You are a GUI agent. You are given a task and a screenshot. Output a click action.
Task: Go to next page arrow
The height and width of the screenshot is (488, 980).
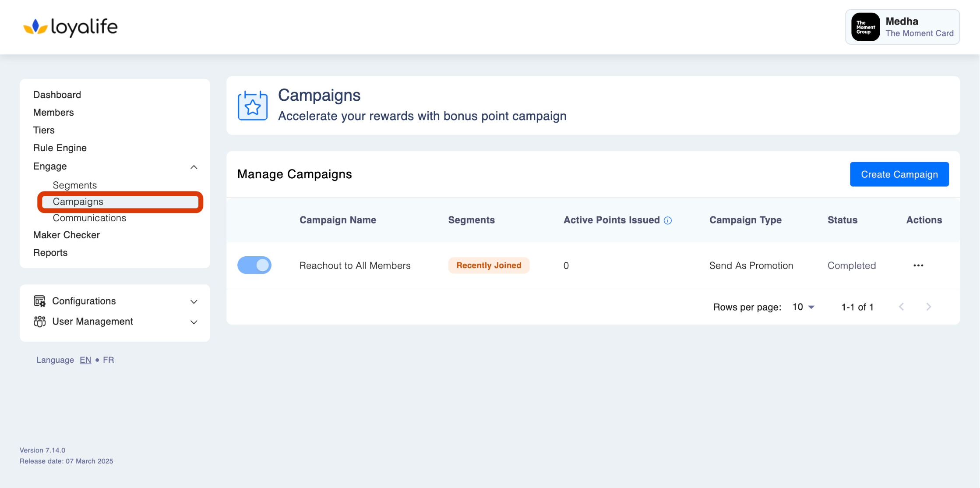pyautogui.click(x=928, y=307)
